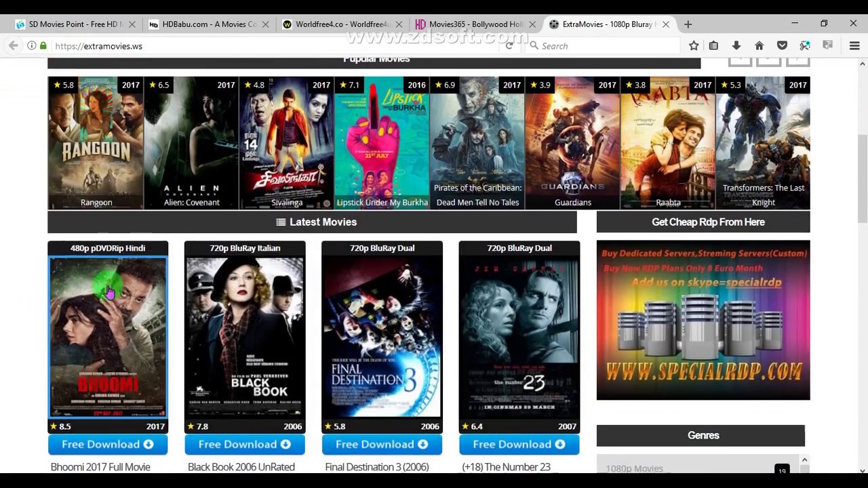Open the Final Destination 3 poster
The height and width of the screenshot is (488, 868).
(382, 337)
